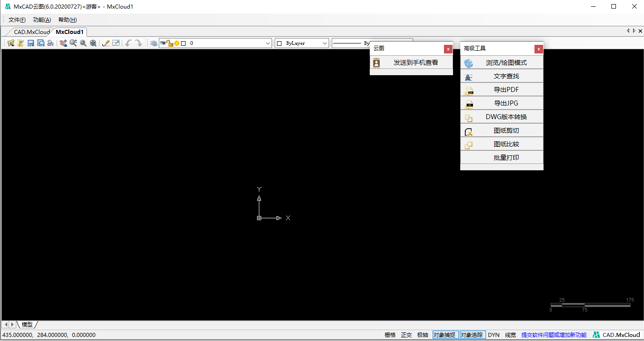Screen dimensions: 644x341
Task: Click the open file icon in toolbar
Action: tap(21, 43)
